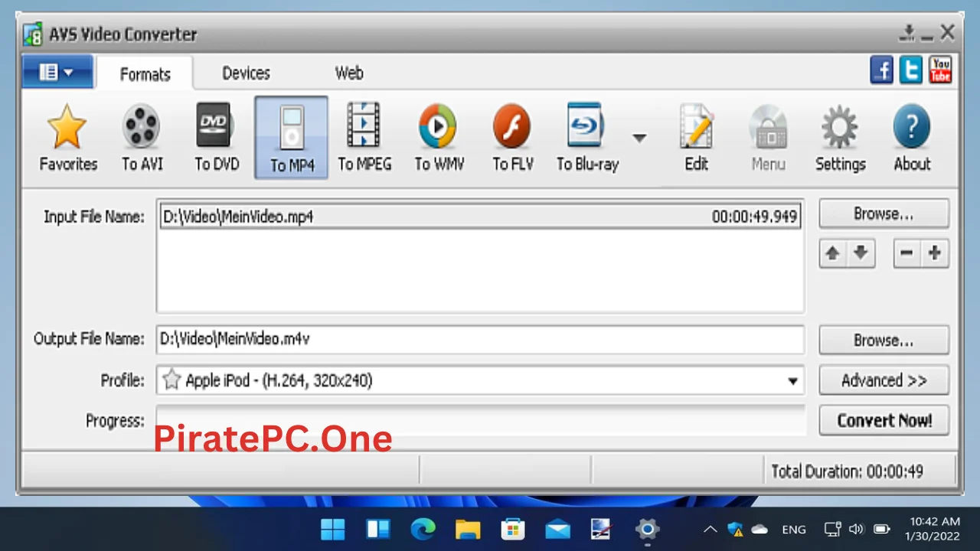The image size is (980, 551).
Task: Open the Advanced options panel
Action: point(884,380)
